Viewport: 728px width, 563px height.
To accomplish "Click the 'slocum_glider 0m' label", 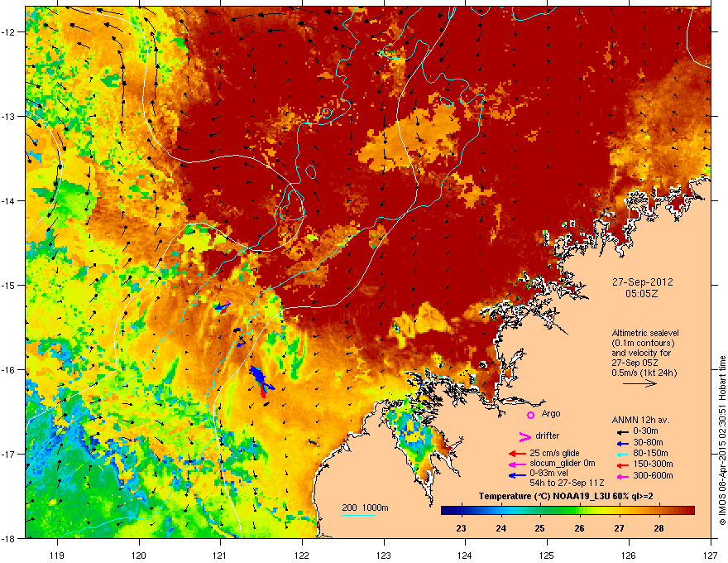I will [563, 463].
